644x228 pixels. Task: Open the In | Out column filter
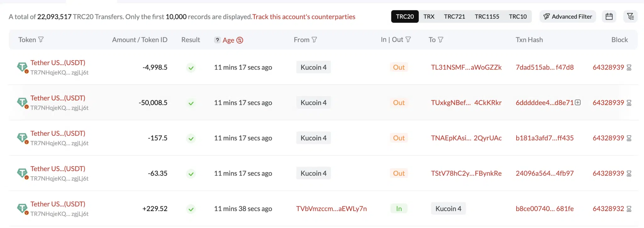coord(408,40)
